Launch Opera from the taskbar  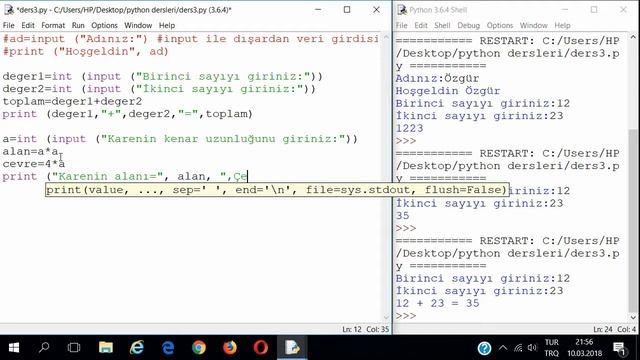[x=261, y=347]
